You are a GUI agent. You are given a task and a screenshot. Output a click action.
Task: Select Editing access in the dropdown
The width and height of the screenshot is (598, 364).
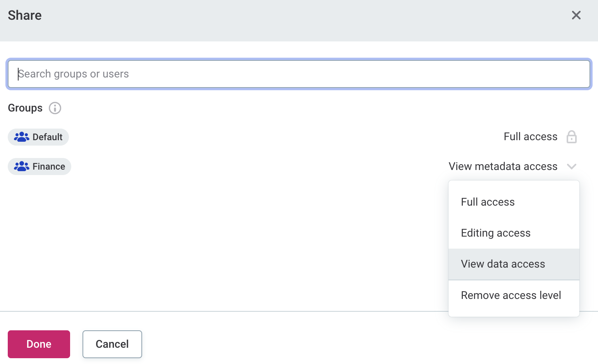pyautogui.click(x=495, y=233)
